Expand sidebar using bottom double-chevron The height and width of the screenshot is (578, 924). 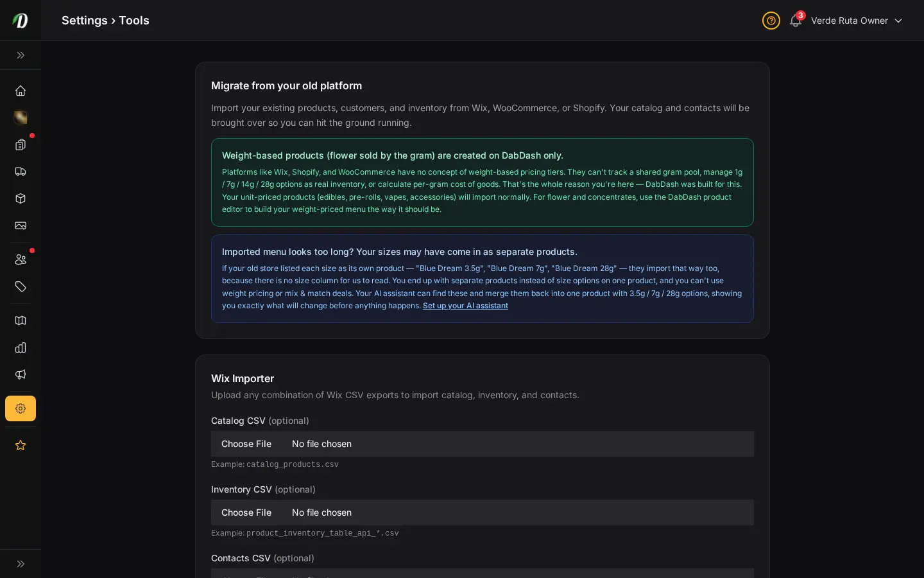click(21, 564)
